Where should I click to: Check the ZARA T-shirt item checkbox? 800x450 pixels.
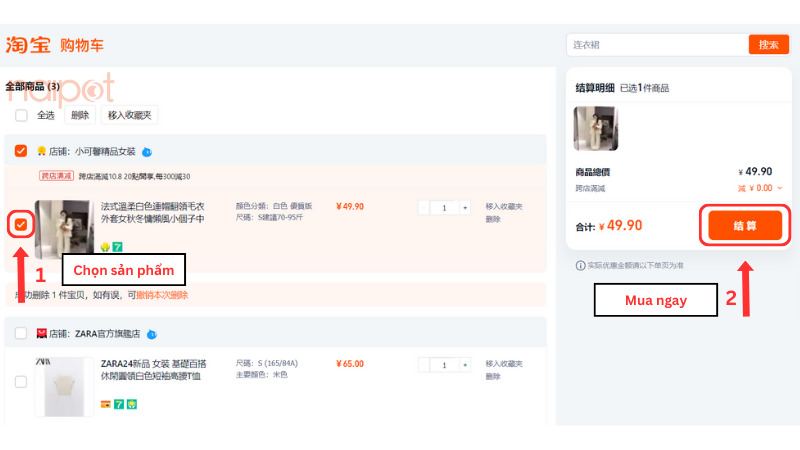pos(21,382)
